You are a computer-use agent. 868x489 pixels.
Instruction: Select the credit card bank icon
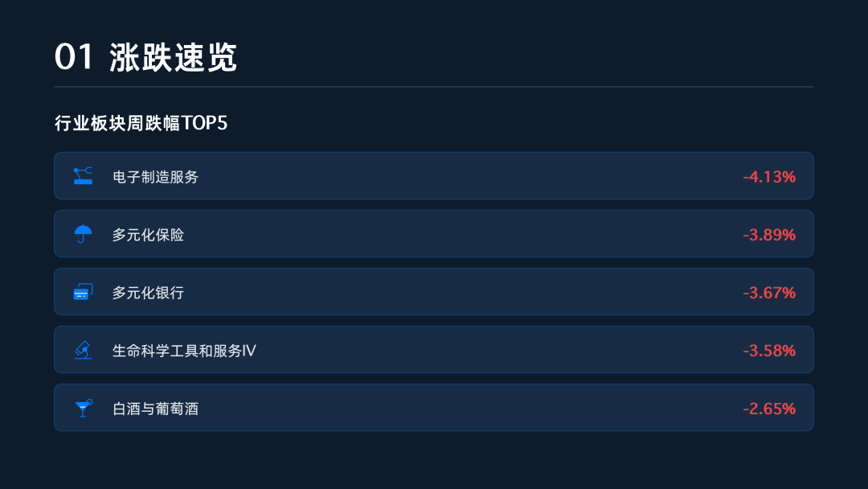83,292
